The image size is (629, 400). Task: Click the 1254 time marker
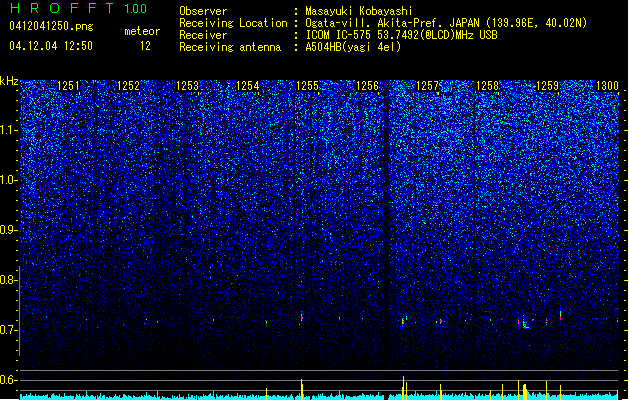click(x=248, y=86)
